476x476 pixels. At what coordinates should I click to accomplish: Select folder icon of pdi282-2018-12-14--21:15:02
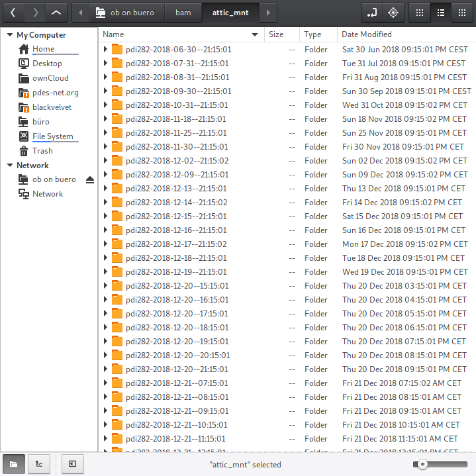click(117, 202)
